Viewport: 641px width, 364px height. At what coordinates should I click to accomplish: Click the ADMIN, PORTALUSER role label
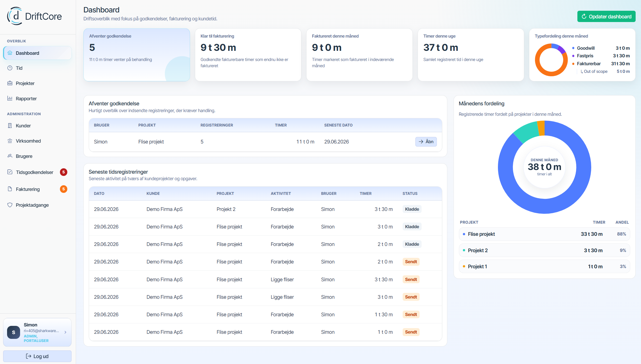(x=36, y=338)
